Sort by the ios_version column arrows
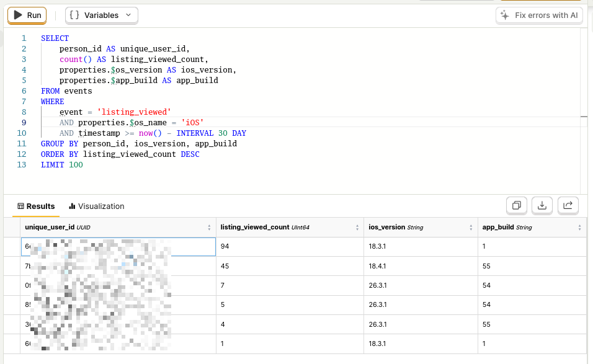This screenshot has height=364, width=593. point(471,228)
